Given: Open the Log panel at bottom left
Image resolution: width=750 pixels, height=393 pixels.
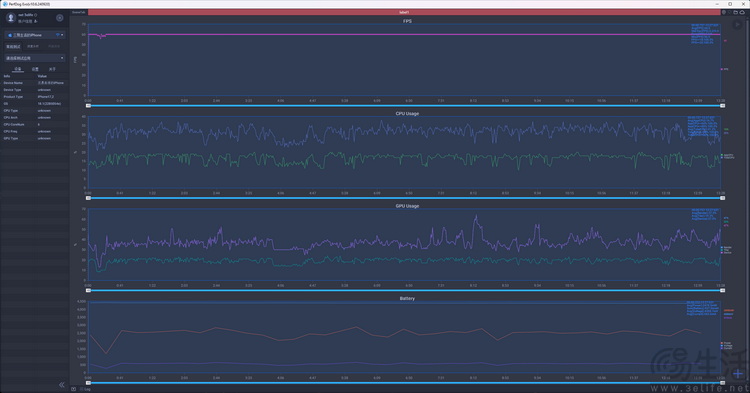Looking at the screenshot, I should point(85,389).
